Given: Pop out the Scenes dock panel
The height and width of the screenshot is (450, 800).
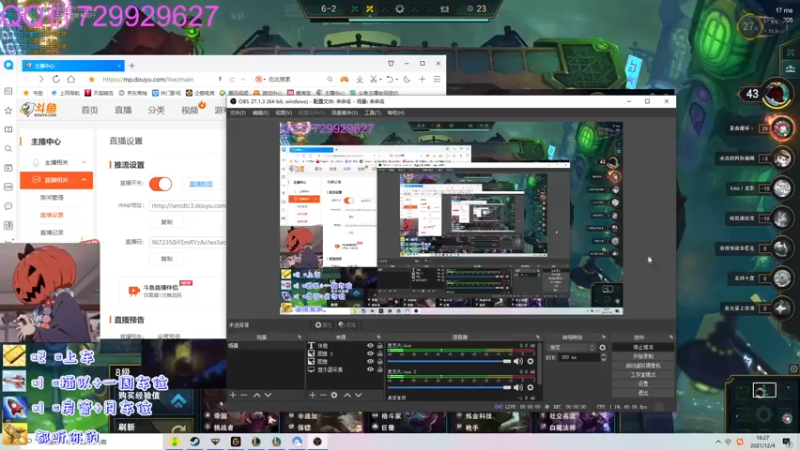Looking at the screenshot, I should coord(299,337).
